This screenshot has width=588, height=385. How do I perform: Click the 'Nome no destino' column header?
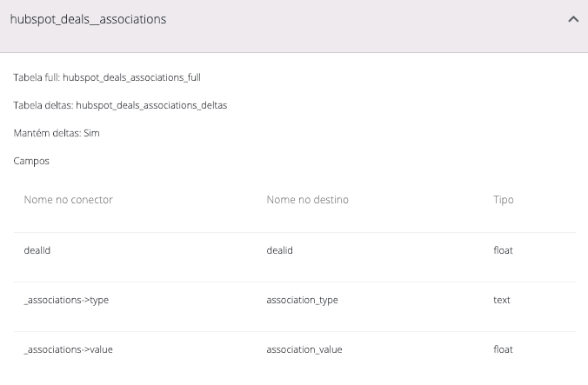[307, 200]
